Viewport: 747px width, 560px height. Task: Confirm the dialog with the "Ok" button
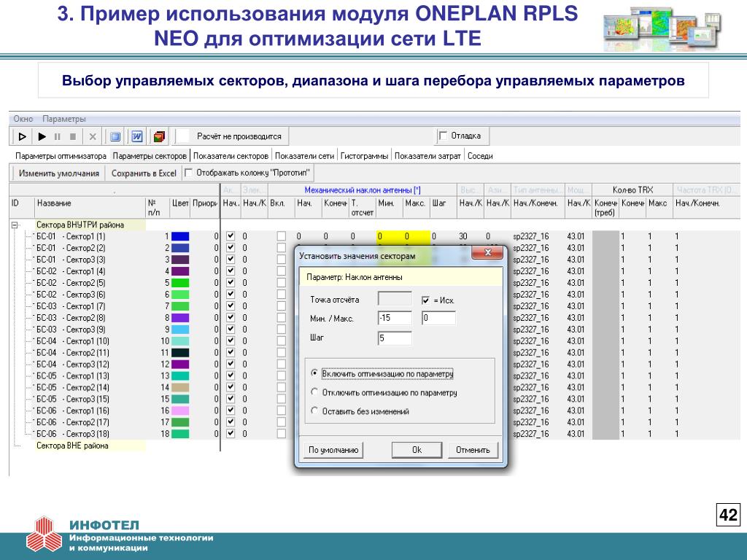tap(417, 450)
